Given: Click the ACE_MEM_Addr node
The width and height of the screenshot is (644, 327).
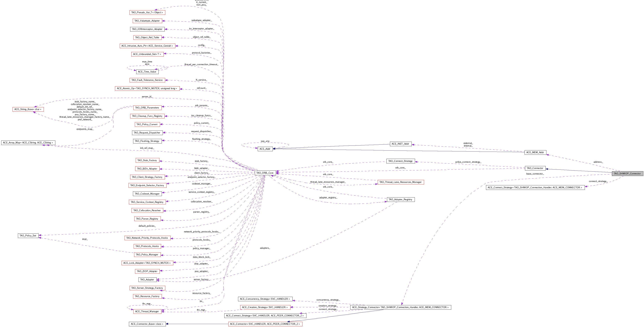Looking at the screenshot, I should point(535,152).
